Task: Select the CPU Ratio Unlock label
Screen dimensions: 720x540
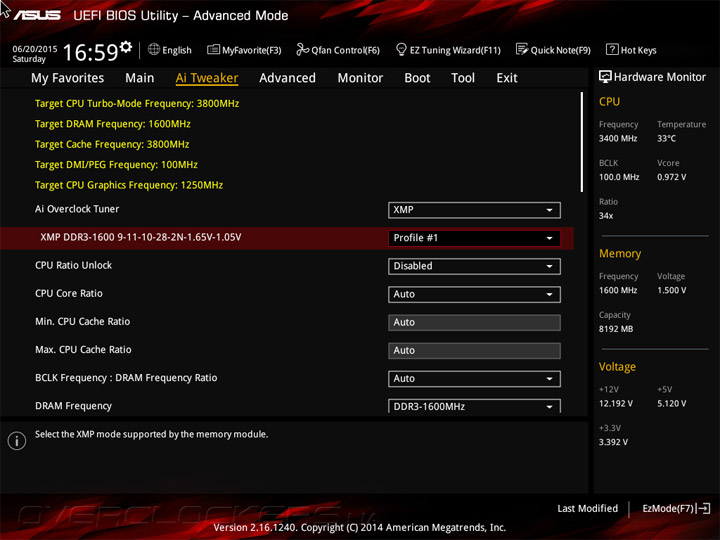Action: [73, 265]
